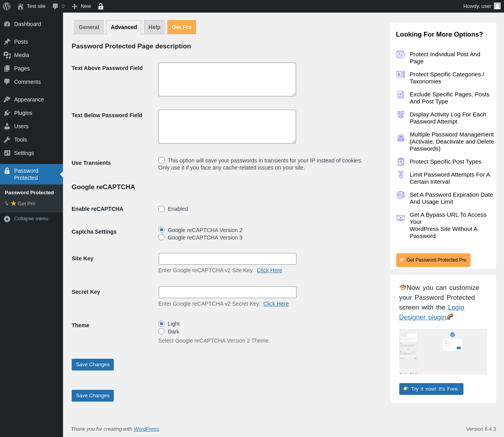
Task: Click the Appearance paintbrush icon
Action: pos(7,100)
